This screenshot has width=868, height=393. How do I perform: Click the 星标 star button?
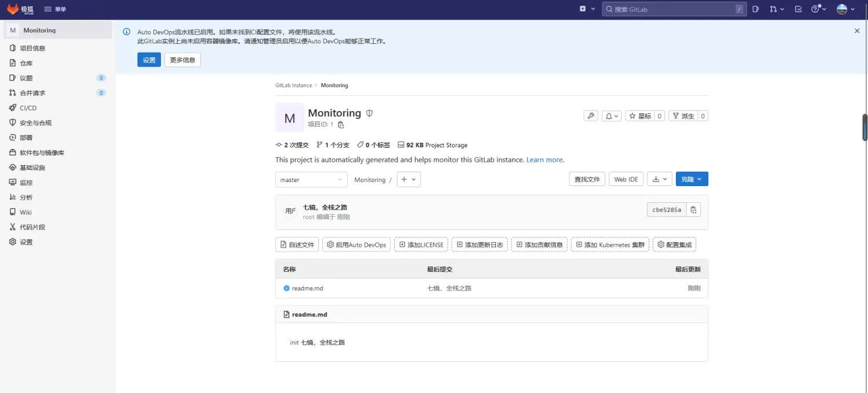coord(639,116)
